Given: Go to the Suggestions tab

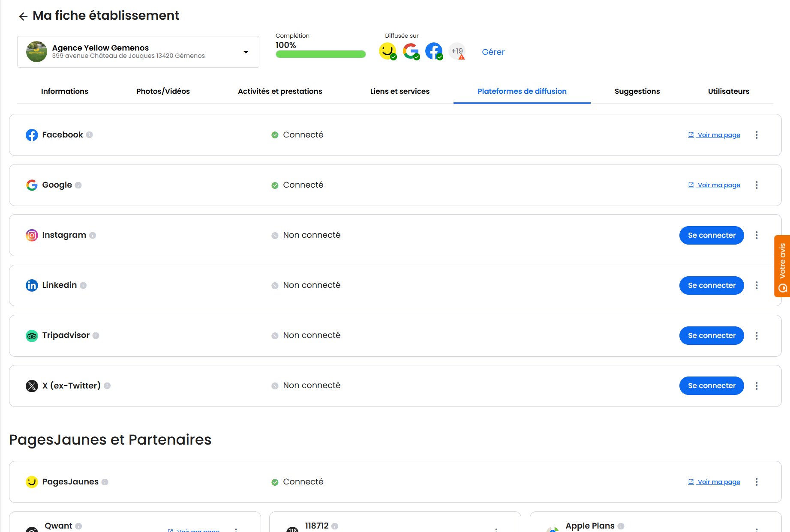Looking at the screenshot, I should (x=637, y=91).
